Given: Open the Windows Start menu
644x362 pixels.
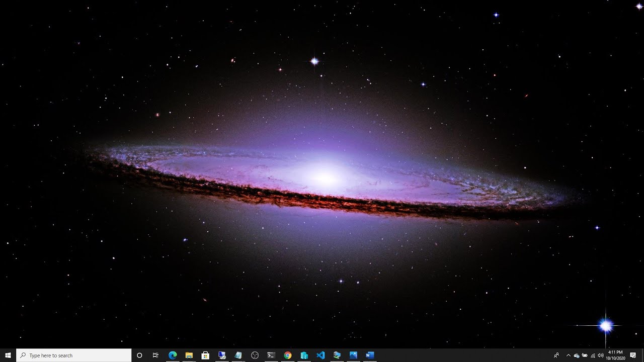Looking at the screenshot, I should [x=8, y=355].
